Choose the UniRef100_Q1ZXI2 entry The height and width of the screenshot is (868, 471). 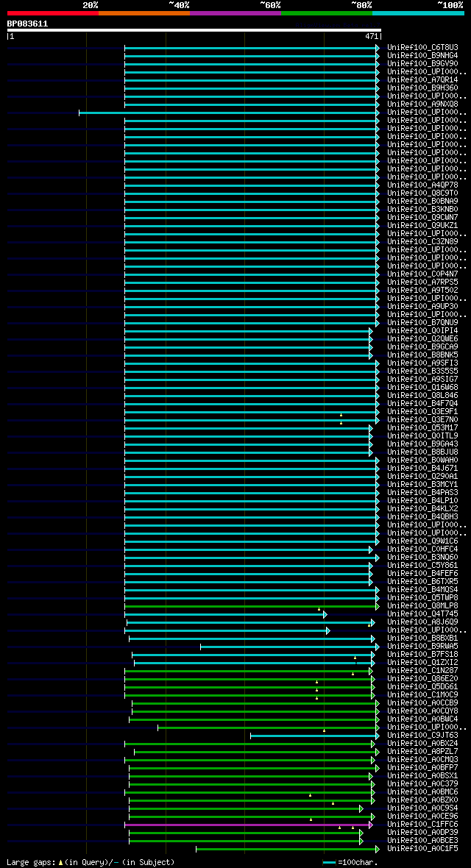(422, 663)
